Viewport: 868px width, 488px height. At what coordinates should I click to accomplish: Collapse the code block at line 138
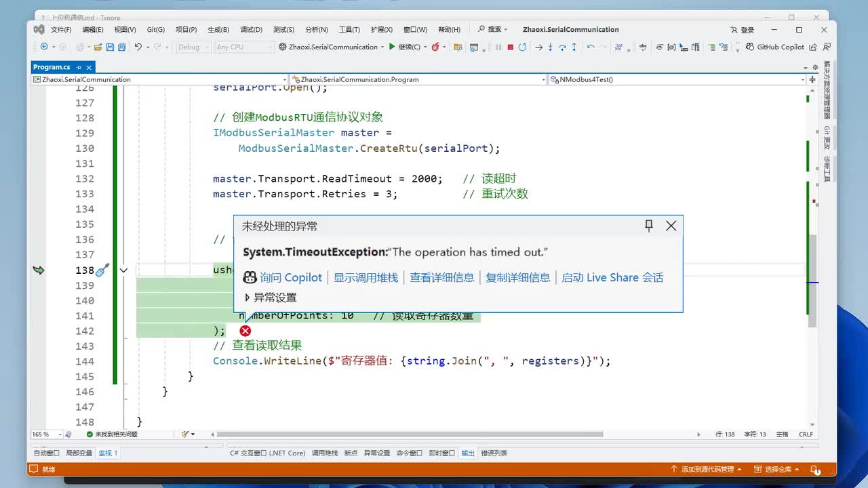coord(123,270)
